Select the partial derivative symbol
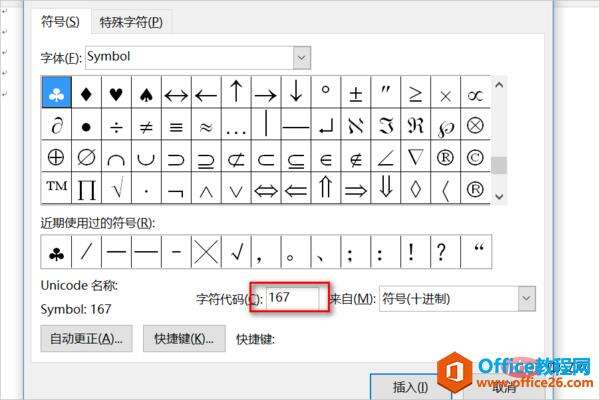The image size is (600, 400). (56, 125)
